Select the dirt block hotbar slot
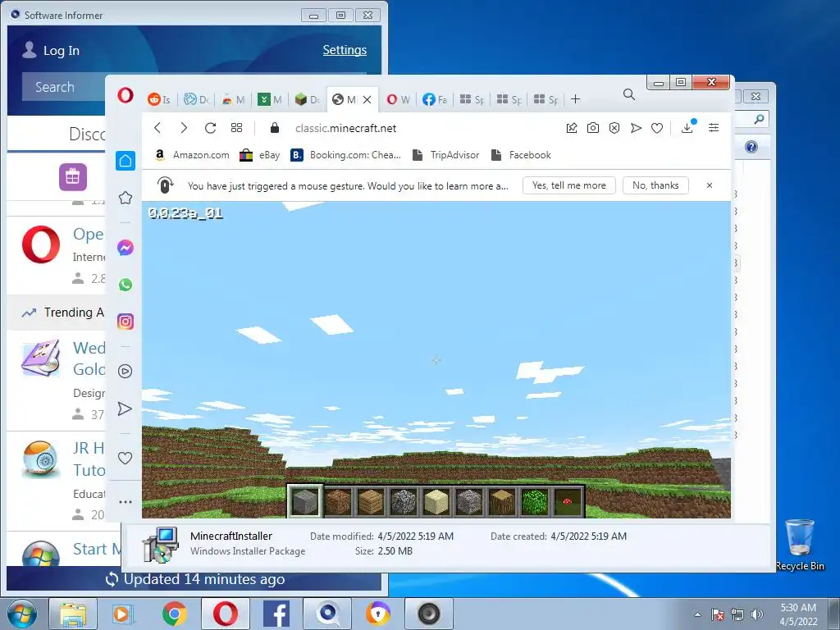The image size is (840, 630). (338, 501)
